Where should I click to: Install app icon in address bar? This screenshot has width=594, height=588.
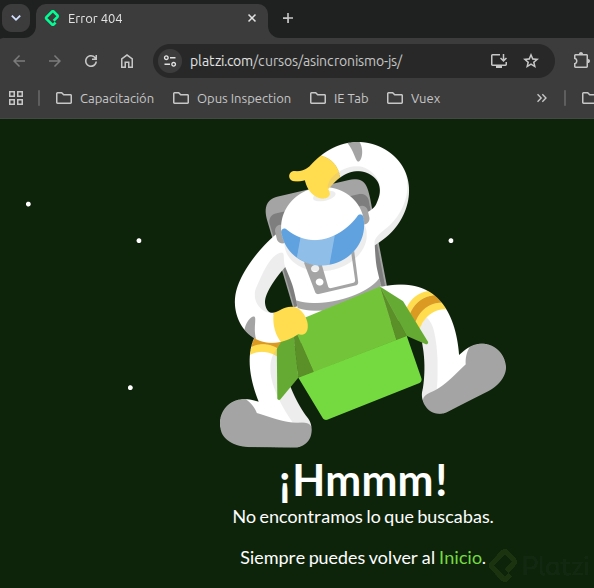tap(499, 61)
